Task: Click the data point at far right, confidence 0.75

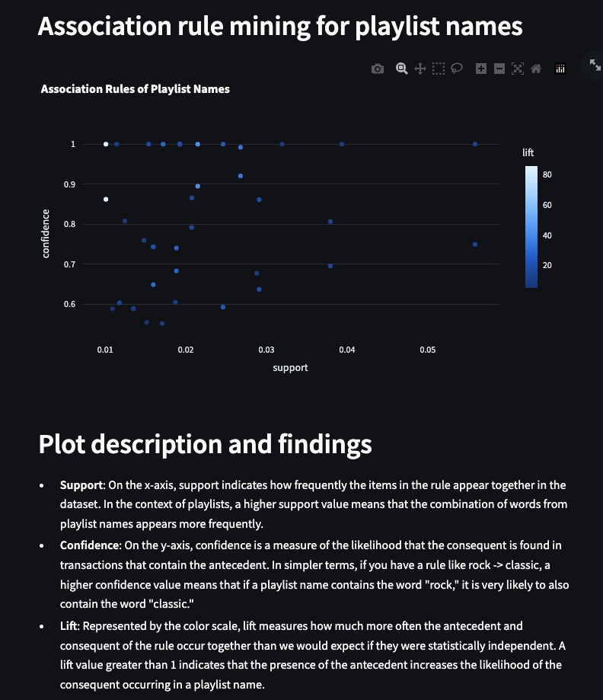Action: coord(475,245)
